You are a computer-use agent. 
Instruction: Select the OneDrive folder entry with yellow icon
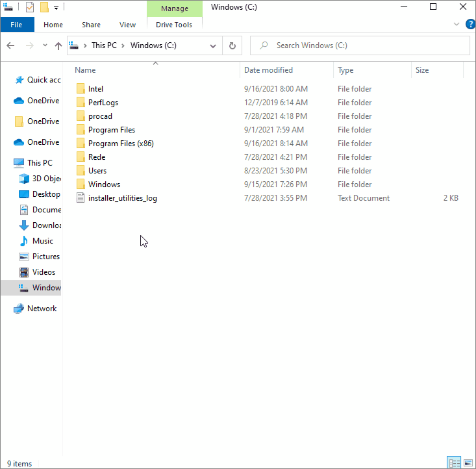click(x=36, y=121)
